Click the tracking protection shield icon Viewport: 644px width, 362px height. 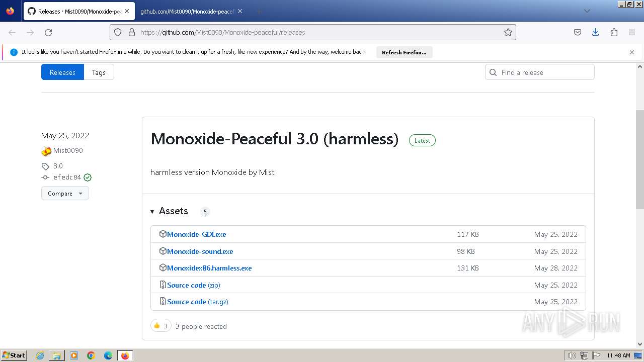pyautogui.click(x=118, y=32)
